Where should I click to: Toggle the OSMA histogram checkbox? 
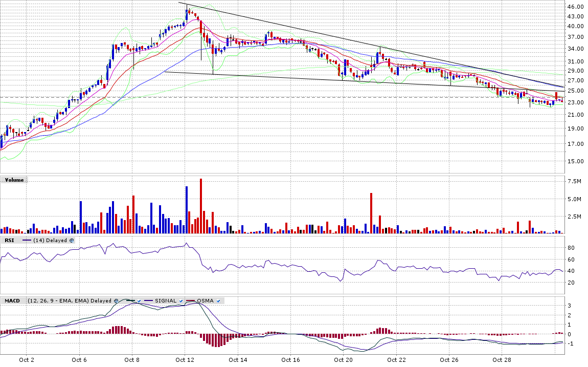click(218, 301)
